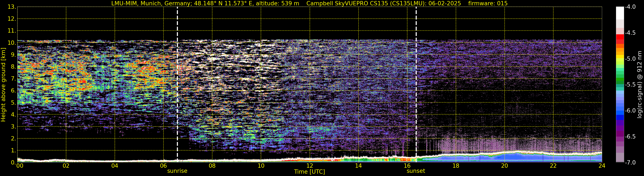Click the height axis tick '1.'
This screenshot has width=644, height=176.
13,151
